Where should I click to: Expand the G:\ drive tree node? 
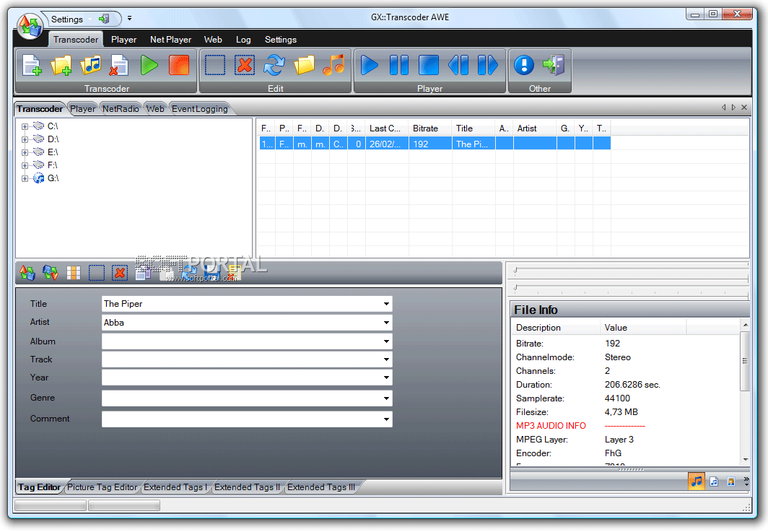click(25, 178)
